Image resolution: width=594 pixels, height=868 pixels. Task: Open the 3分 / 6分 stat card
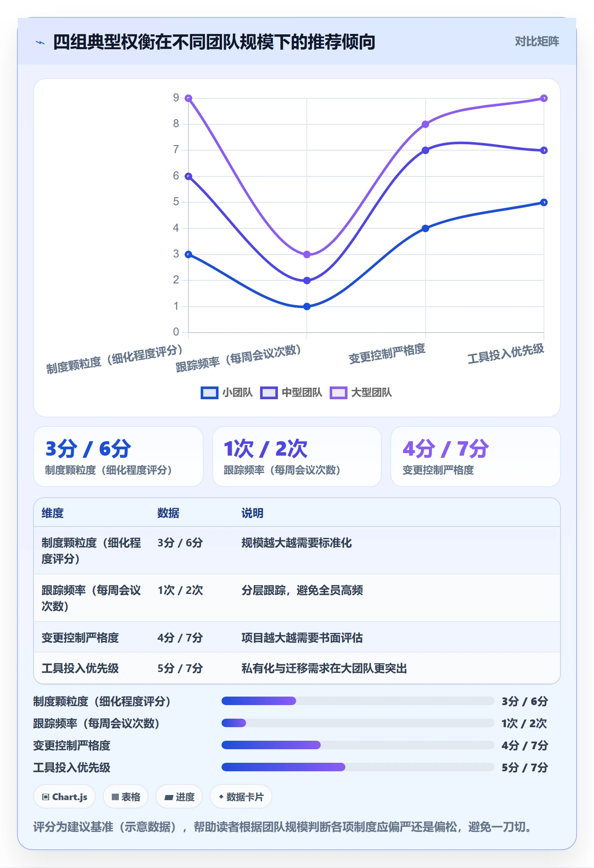click(x=118, y=456)
